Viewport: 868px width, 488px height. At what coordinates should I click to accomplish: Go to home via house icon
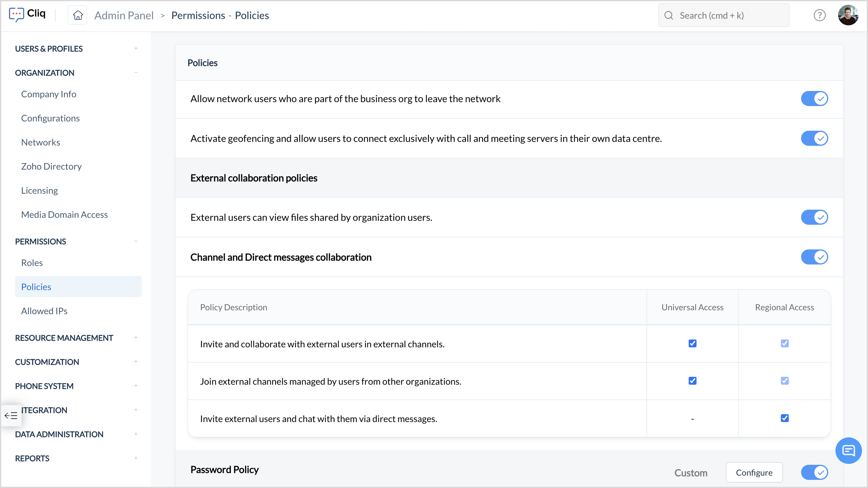tap(78, 15)
